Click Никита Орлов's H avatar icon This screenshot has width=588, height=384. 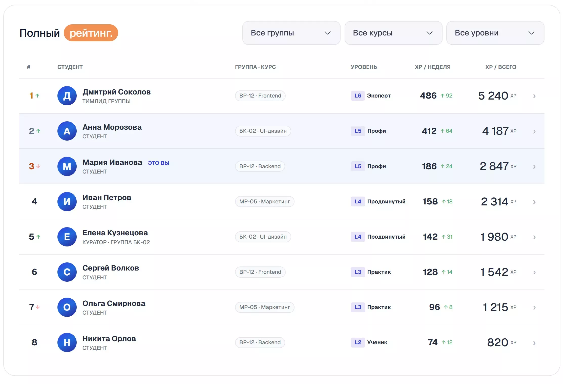pyautogui.click(x=67, y=342)
